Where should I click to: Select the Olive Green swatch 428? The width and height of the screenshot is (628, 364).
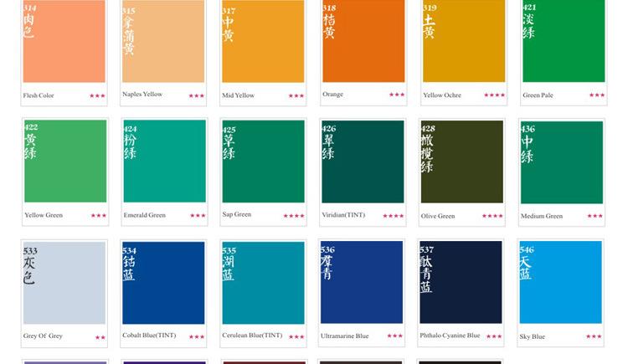461,161
